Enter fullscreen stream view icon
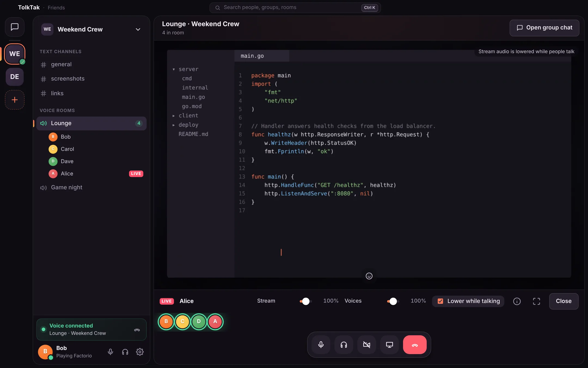Viewport: 588px width, 368px height. 537,301
